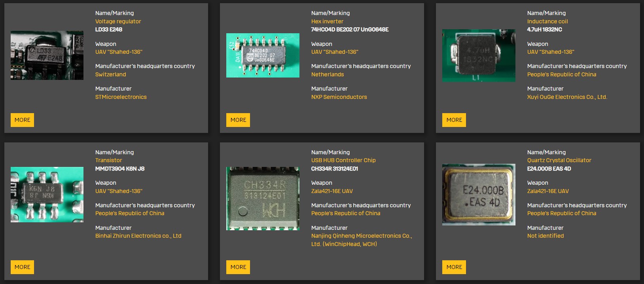View the 4.7uH inductance coil photo
644x284 pixels.
click(479, 55)
